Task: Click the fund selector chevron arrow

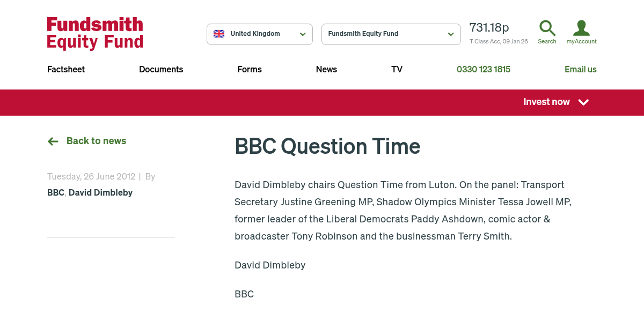Action: click(451, 34)
